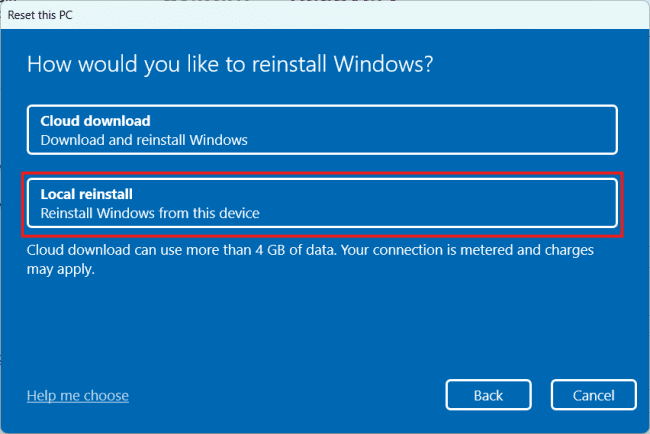Choose Local reinstall option
The height and width of the screenshot is (434, 650).
pos(322,203)
